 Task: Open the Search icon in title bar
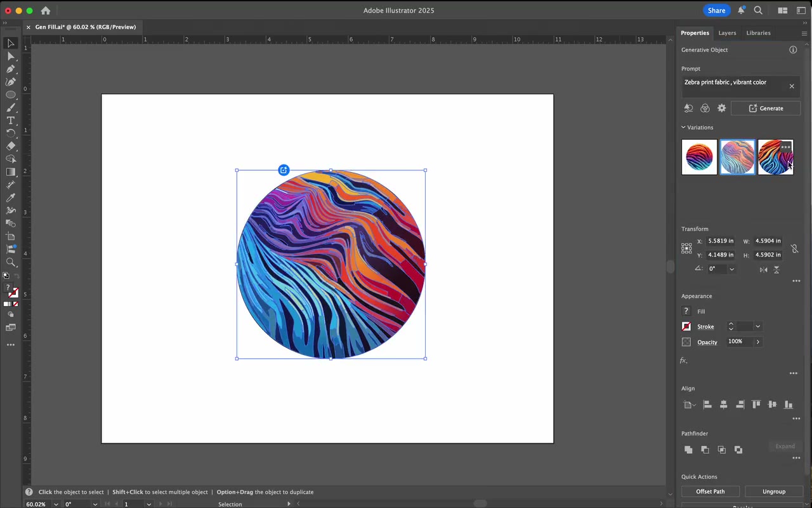point(758,10)
